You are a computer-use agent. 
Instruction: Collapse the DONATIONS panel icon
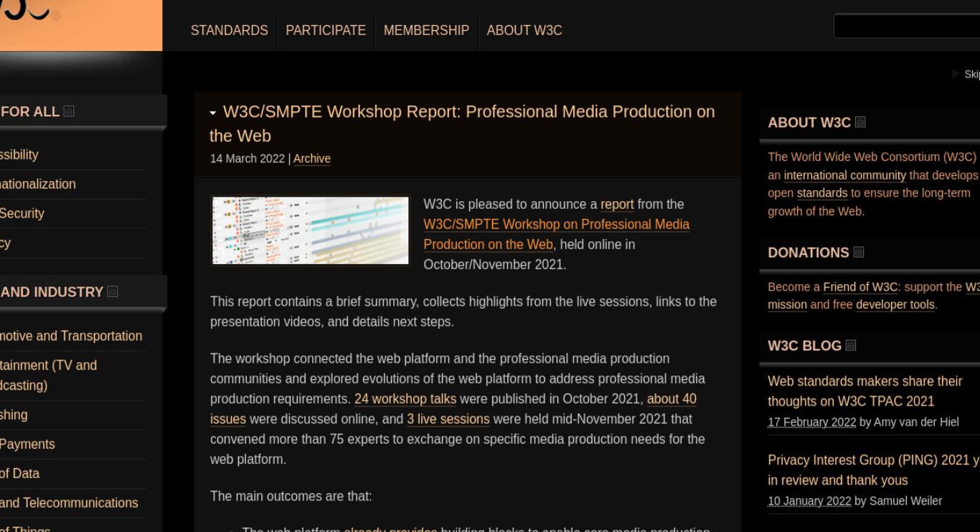click(859, 252)
